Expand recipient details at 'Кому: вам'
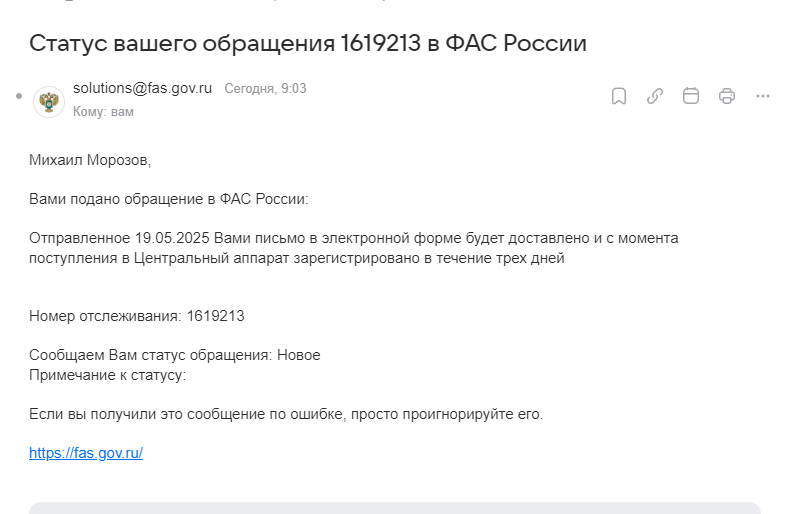789x514 pixels. (103, 111)
